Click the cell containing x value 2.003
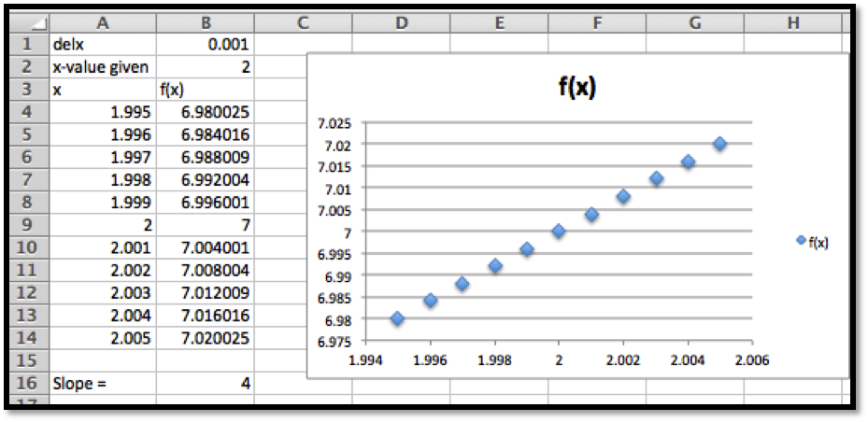Viewport: 868px width, 422px height. [102, 293]
